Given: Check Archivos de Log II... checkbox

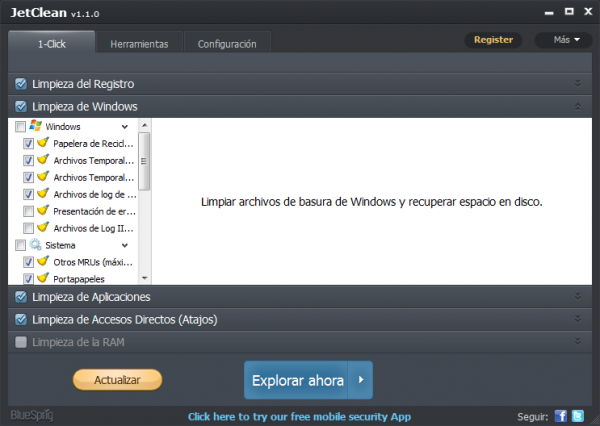Looking at the screenshot, I should click(28, 228).
